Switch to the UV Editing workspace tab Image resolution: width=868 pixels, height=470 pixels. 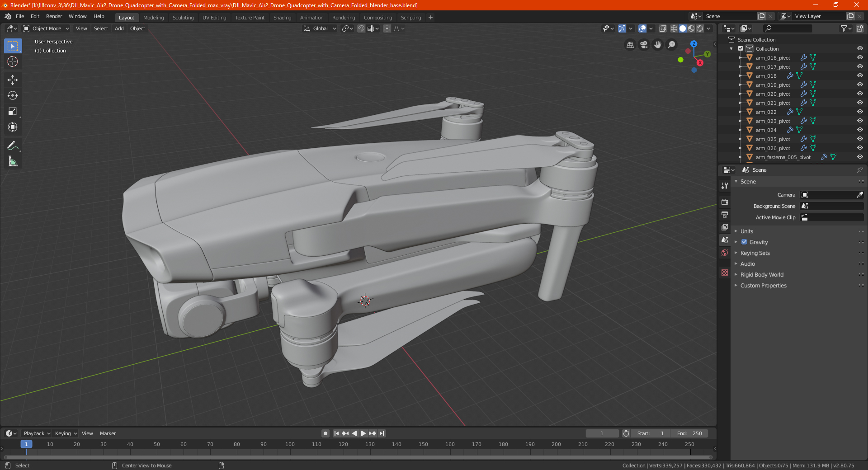214,18
